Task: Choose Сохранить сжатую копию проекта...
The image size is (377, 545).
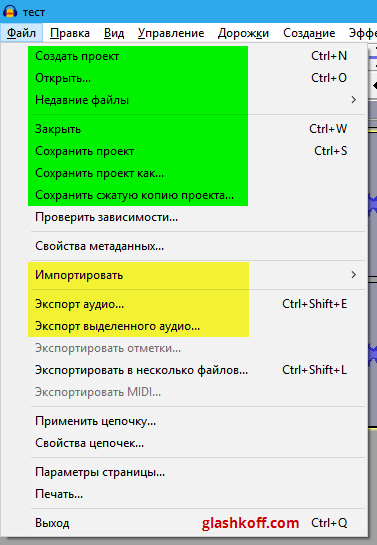Action: point(184,195)
